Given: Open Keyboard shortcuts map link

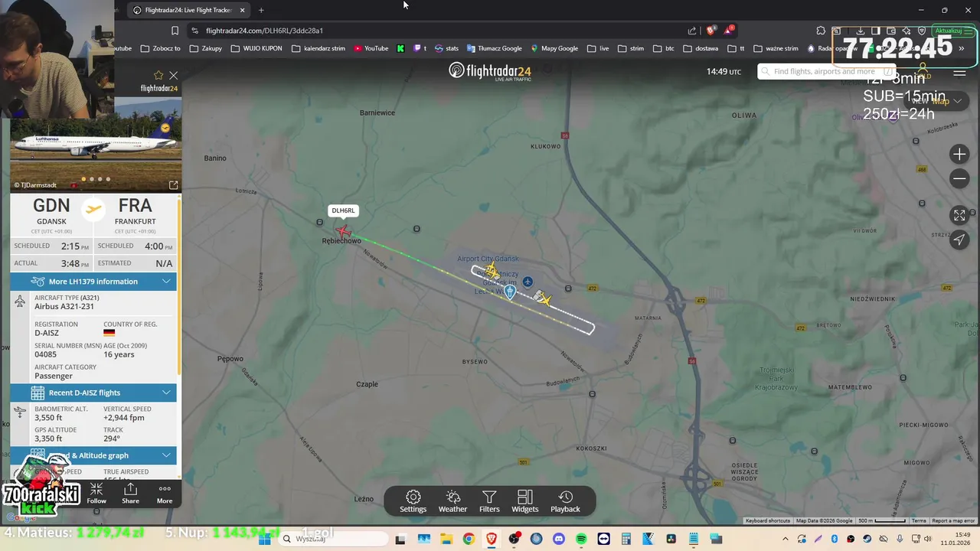Looking at the screenshot, I should pyautogui.click(x=768, y=520).
